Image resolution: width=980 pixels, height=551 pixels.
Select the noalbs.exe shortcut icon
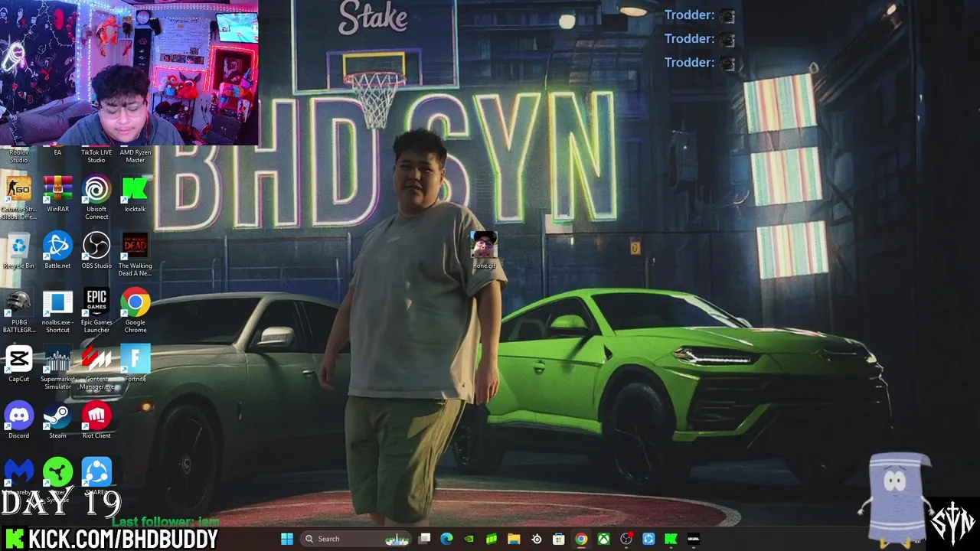point(57,311)
